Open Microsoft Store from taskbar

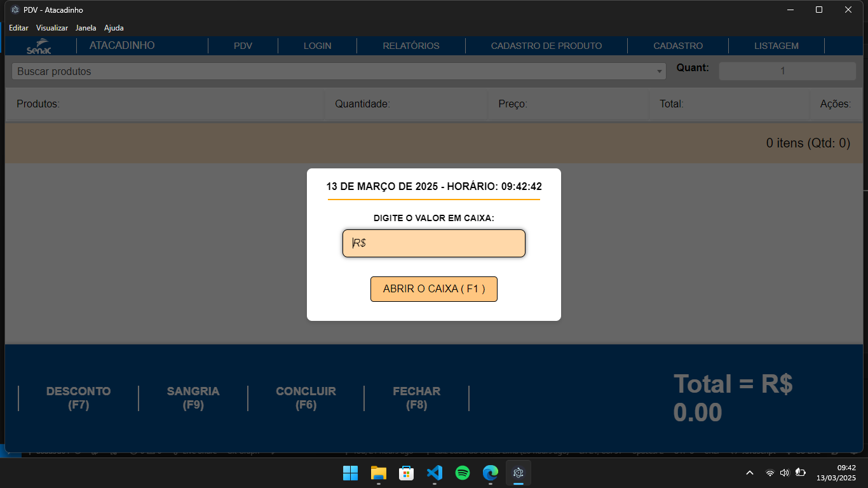click(x=407, y=473)
